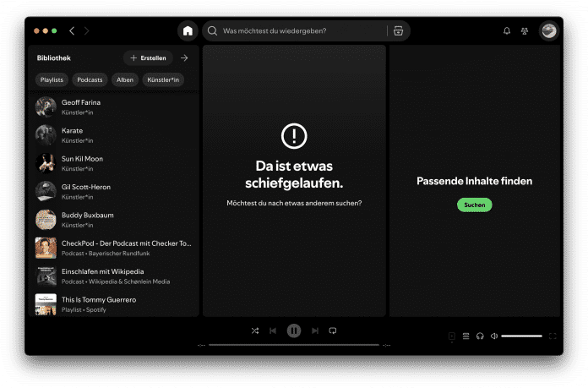Enter fullscreen mode
The height and width of the screenshot is (388, 588).
(x=553, y=336)
